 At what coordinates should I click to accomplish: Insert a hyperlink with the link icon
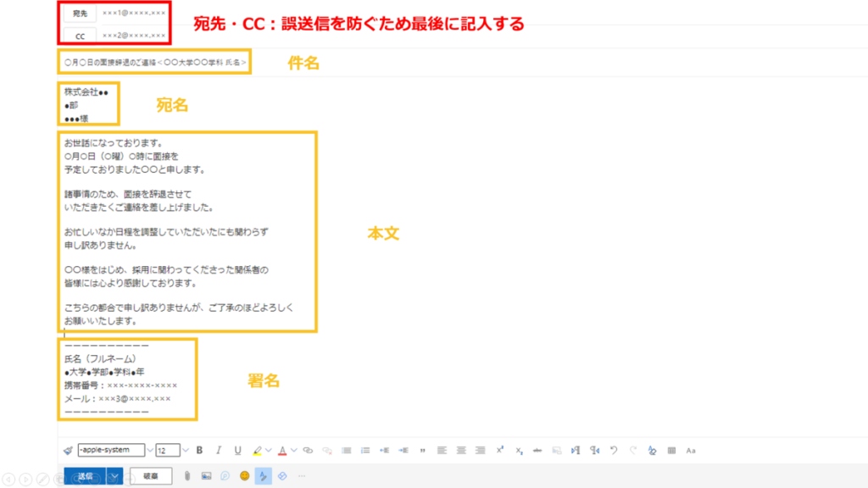pos(309,451)
